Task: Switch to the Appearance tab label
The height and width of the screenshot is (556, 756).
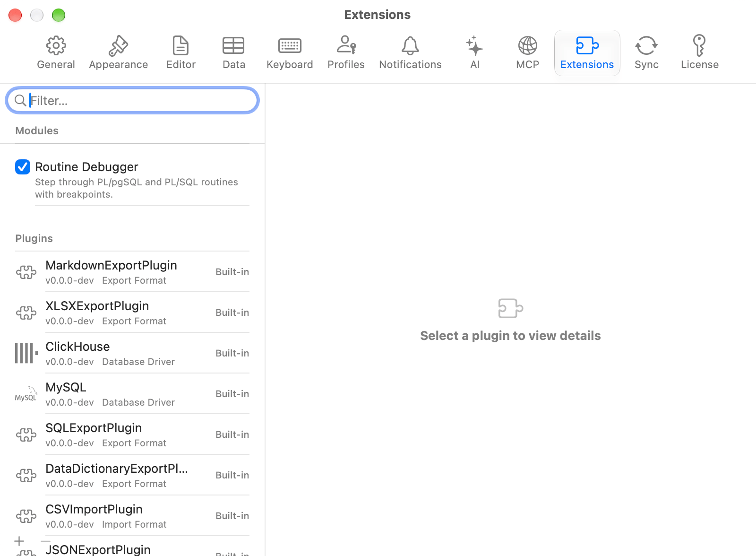Action: click(x=118, y=65)
